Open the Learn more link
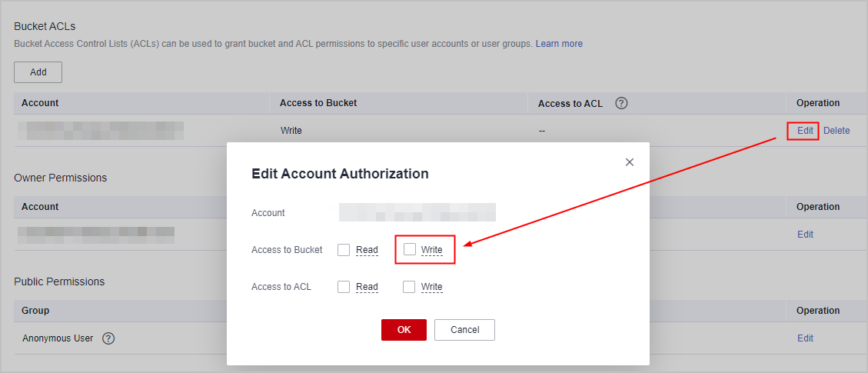 (x=559, y=44)
